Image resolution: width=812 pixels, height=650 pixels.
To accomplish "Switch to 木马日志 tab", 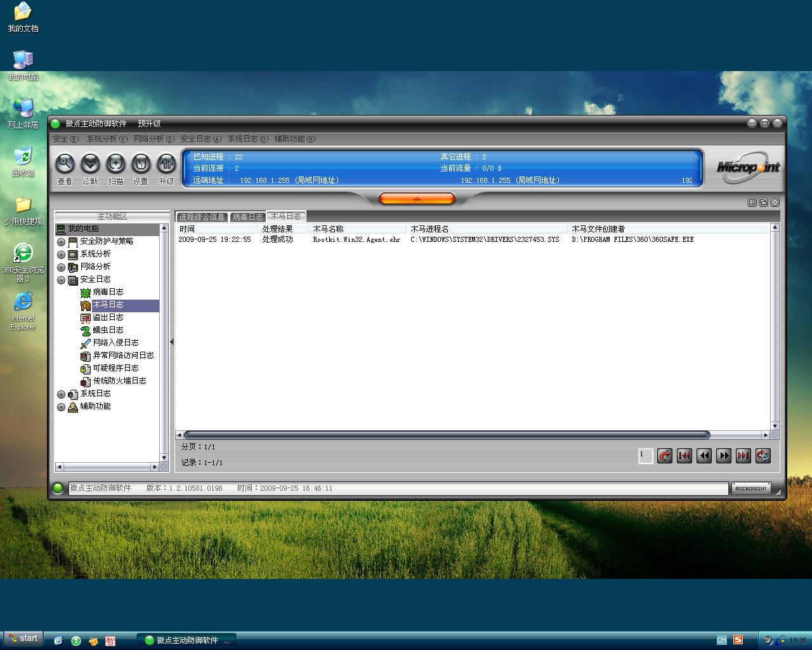I will [286, 216].
